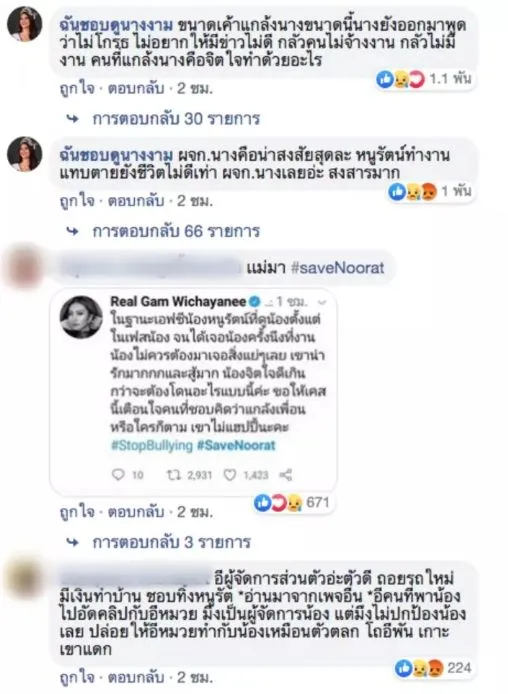Click ตอบกลับ under the second comment
508x694 pixels.
tap(136, 201)
